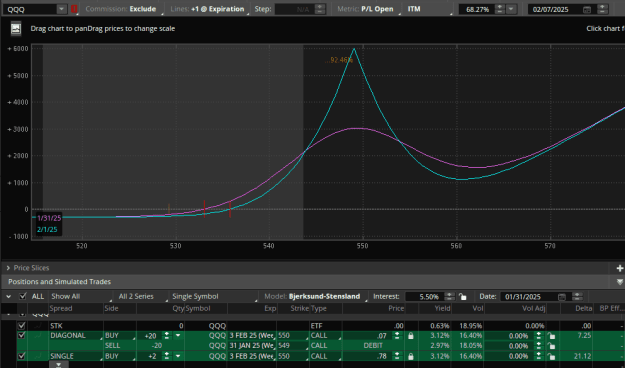Viewport: 625px width, 368px height.
Task: Click the 31 JAN 25 expiration cell
Action: (x=252, y=346)
